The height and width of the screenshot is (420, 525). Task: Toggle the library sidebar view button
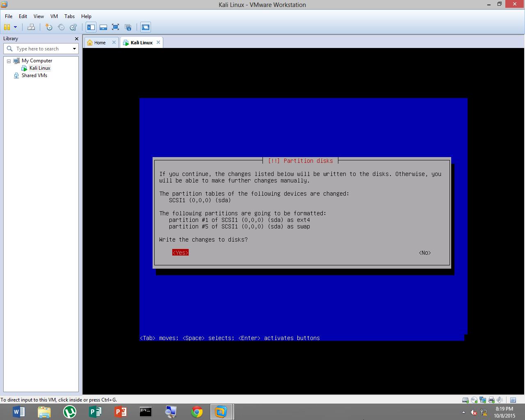[x=91, y=27]
